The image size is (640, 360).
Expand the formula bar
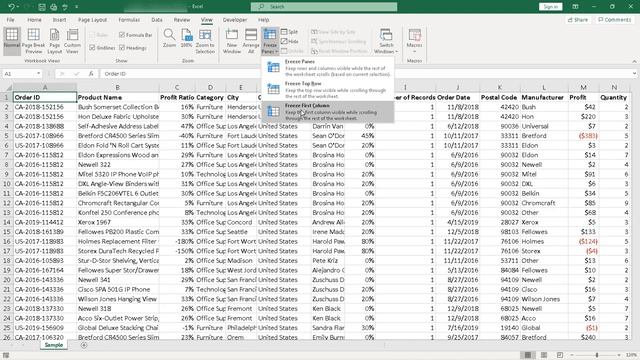635,74
